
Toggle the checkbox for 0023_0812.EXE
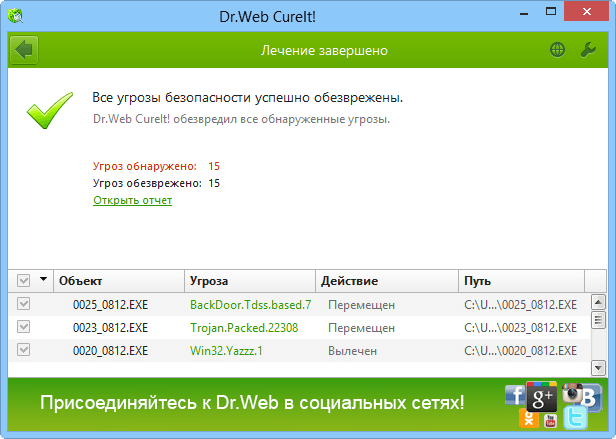click(24, 327)
